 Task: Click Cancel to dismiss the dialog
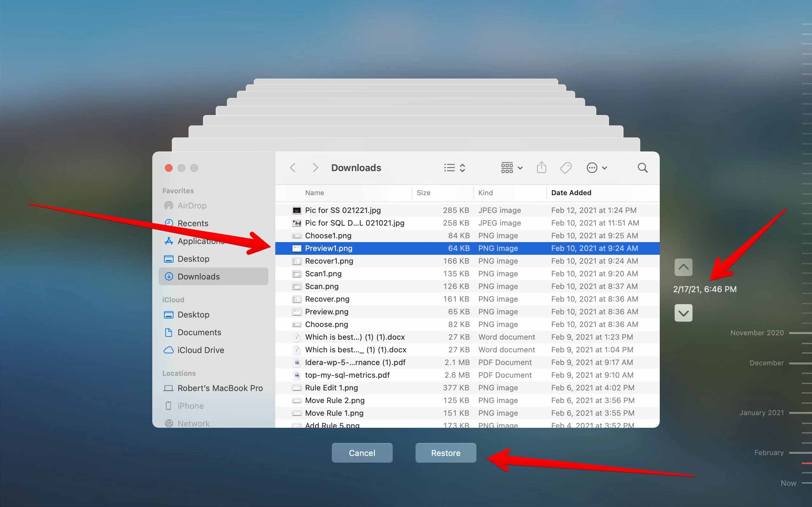pyautogui.click(x=361, y=453)
